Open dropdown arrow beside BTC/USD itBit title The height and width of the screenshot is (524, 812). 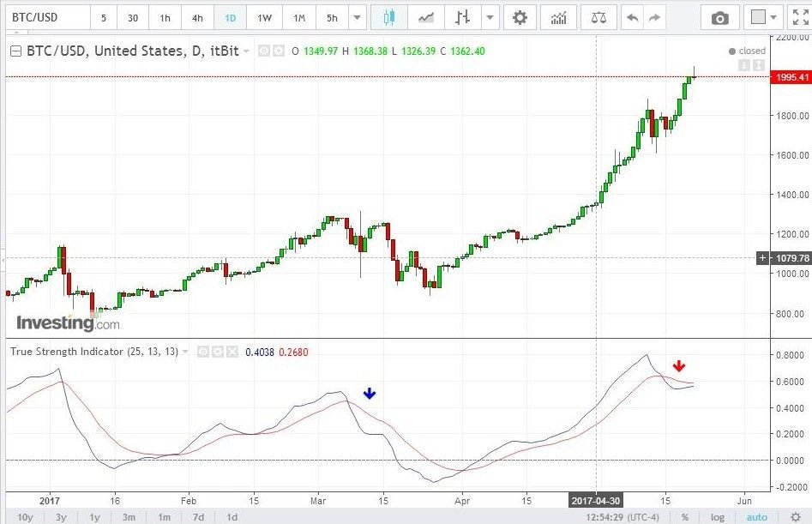tap(246, 51)
